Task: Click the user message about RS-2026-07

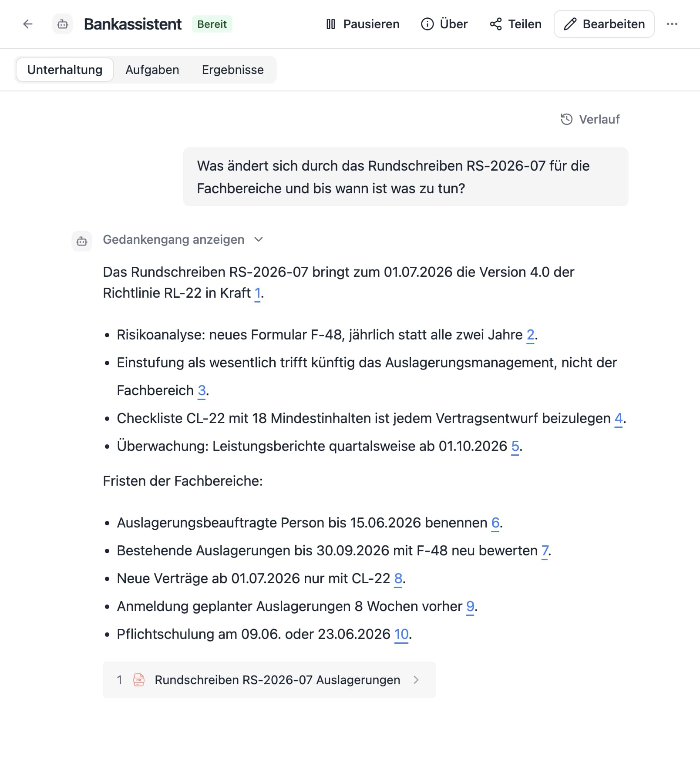Action: [406, 177]
